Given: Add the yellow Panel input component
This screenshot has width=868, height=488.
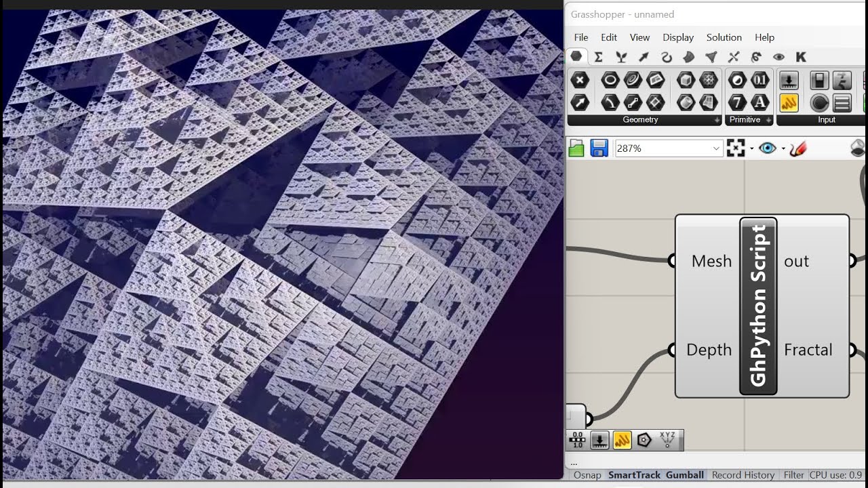Looking at the screenshot, I should pos(789,102).
